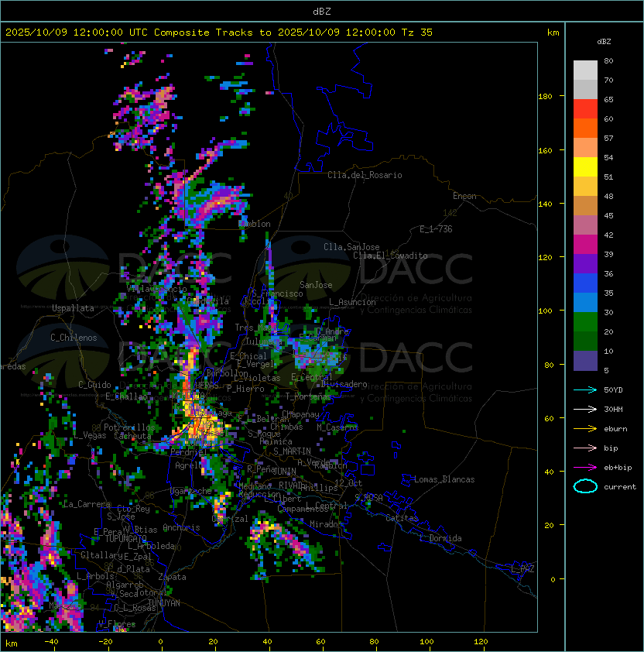Screen dimensions: 644x652
Task: Pick the royal blue 35-36 dBZ swatch
Action: click(x=585, y=283)
